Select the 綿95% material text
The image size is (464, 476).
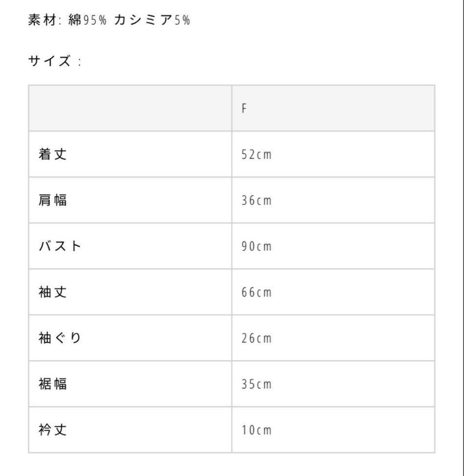click(88, 21)
